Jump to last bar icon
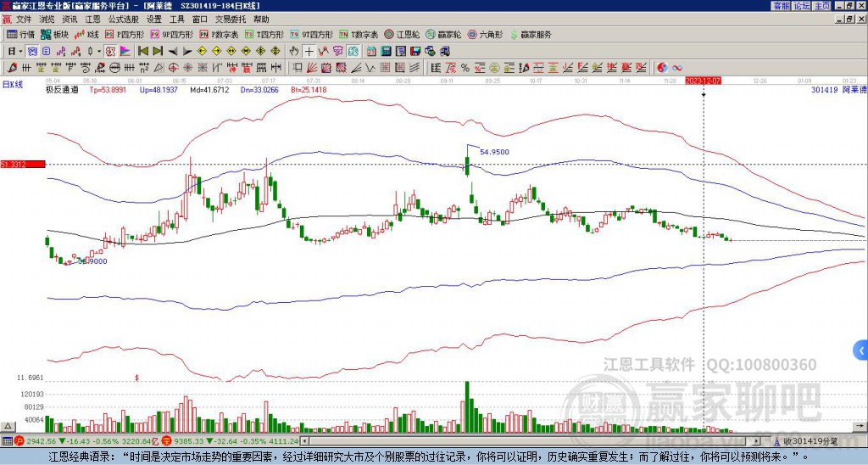 [158, 52]
